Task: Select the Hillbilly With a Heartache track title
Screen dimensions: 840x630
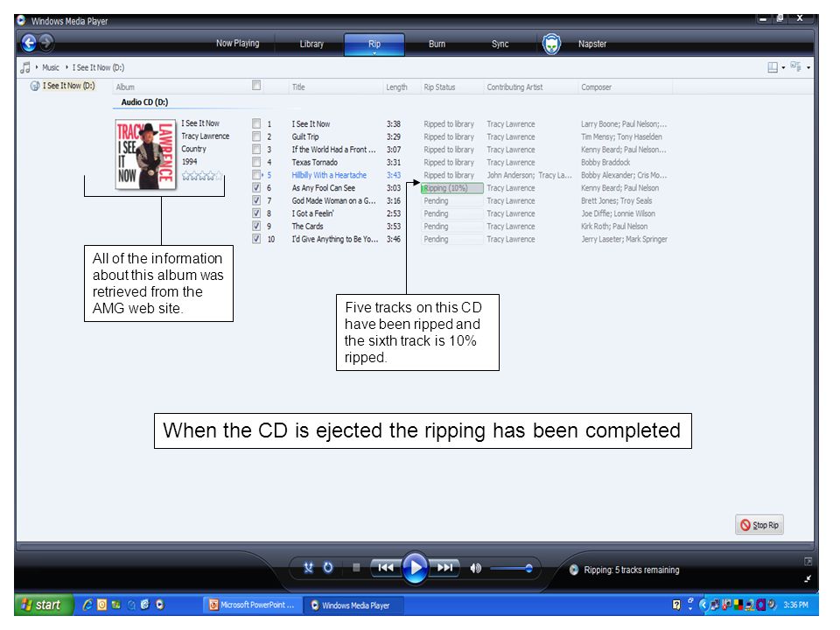Action: [x=329, y=175]
